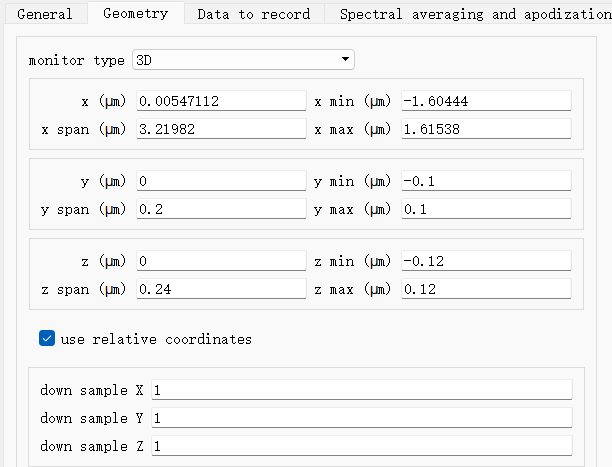The height and width of the screenshot is (467, 612).
Task: Click the y span input field
Action: [x=221, y=209]
